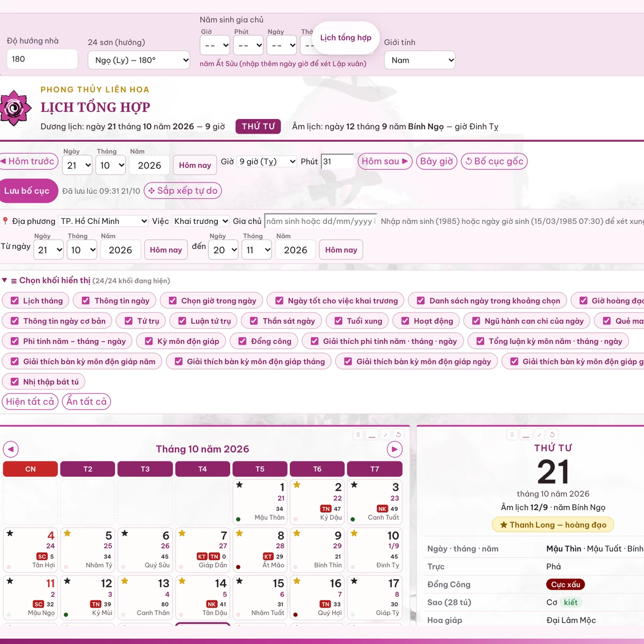Open the Giờ hour dropdown showing 9 giờ (Tỵ)
The height and width of the screenshot is (644, 644).
coord(267,162)
